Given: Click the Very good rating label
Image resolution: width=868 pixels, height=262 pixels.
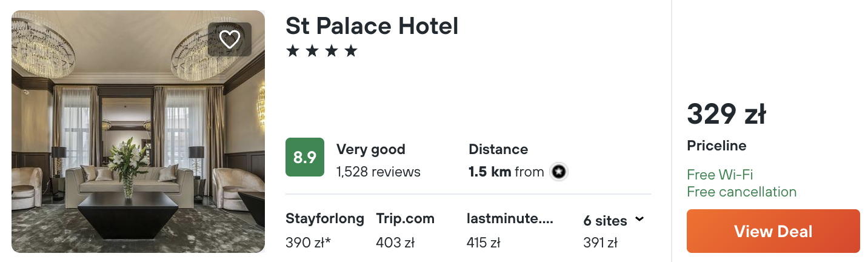Looking at the screenshot, I should (x=371, y=149).
